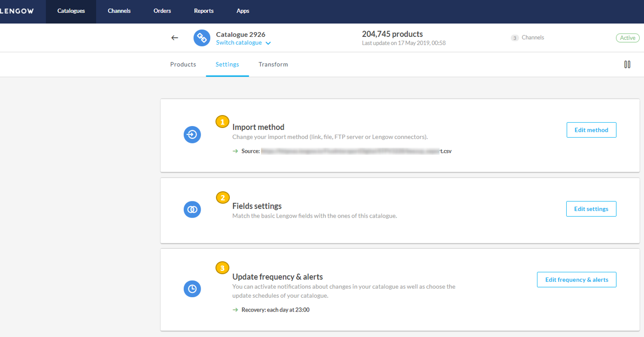This screenshot has width=644, height=337.
Task: Click 'Match the basic Lengow fields' description
Action: coord(314,216)
